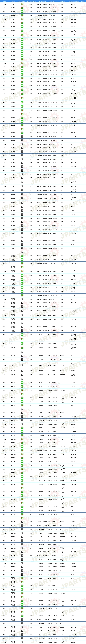Click 206kW / 280KM in Vectra Kombi row

pyautogui.click(x=52, y=612)
